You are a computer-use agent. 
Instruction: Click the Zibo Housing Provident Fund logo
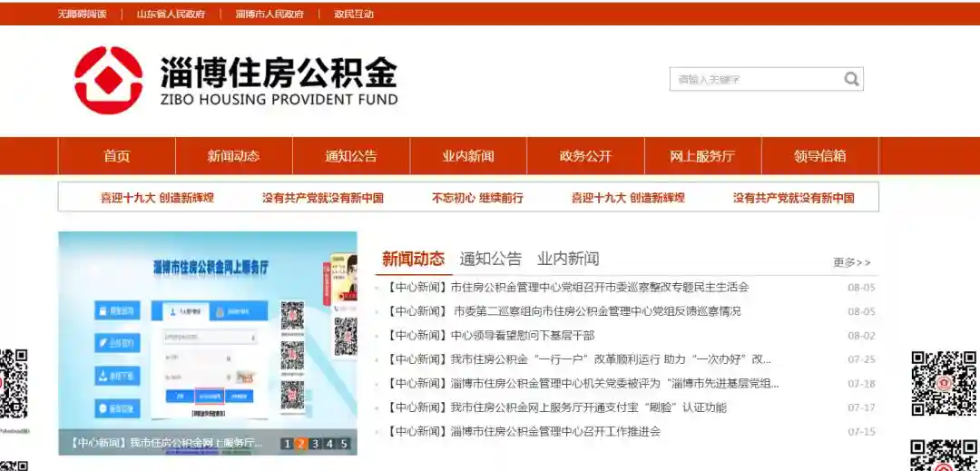point(236,80)
